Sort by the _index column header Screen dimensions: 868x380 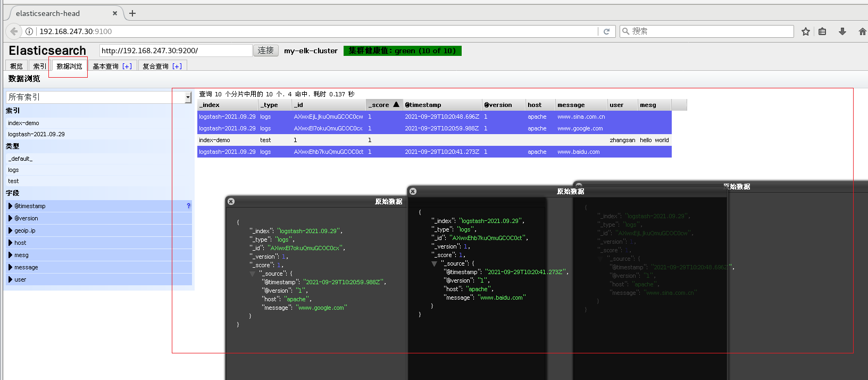coord(228,105)
